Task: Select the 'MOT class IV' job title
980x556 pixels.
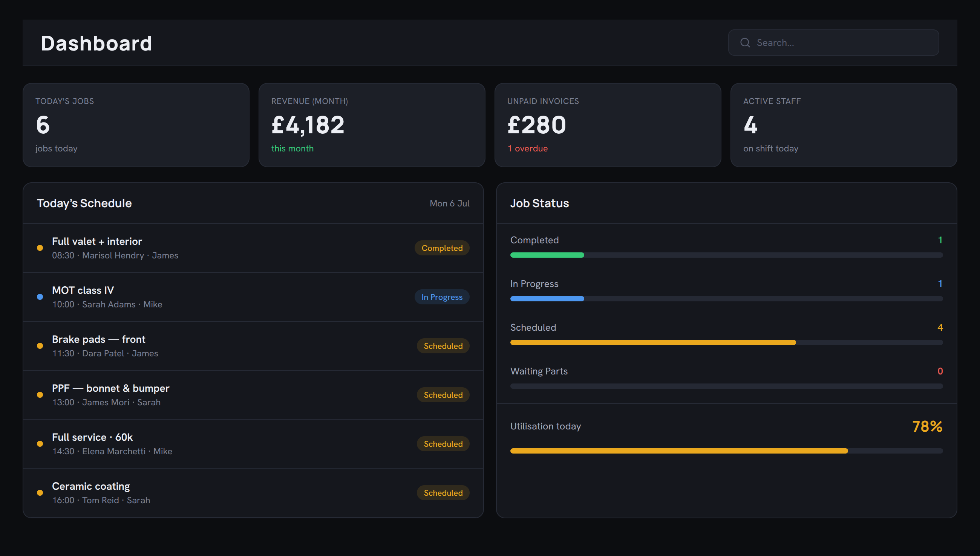Action: pyautogui.click(x=83, y=290)
